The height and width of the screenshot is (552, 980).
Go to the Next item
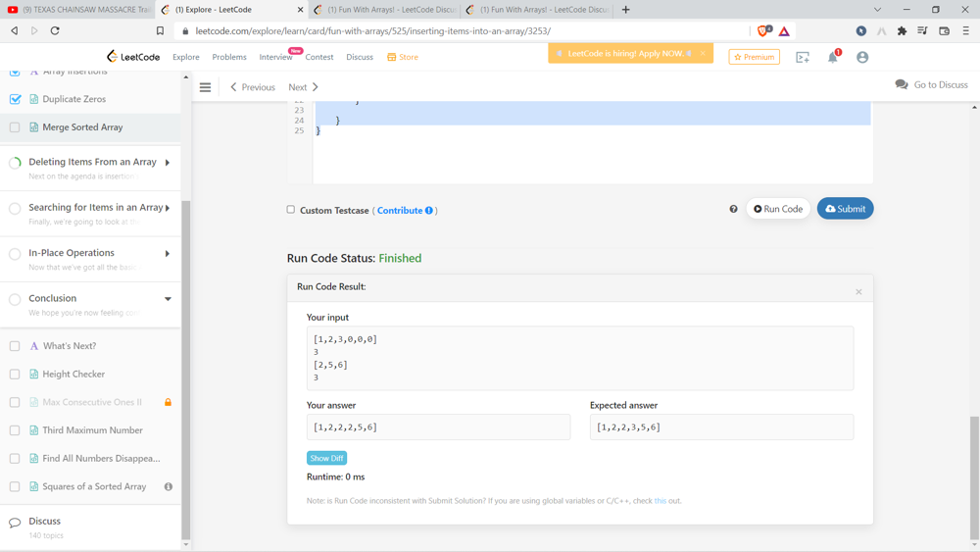[303, 87]
